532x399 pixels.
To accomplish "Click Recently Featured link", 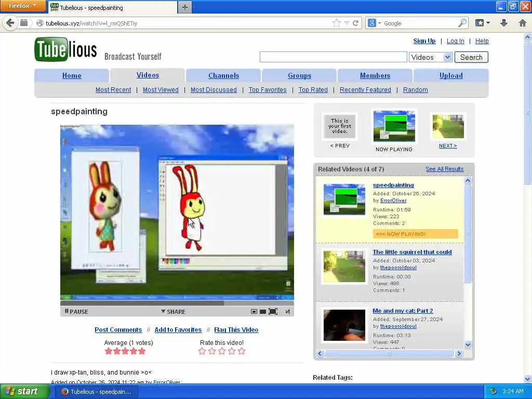I will pyautogui.click(x=365, y=89).
